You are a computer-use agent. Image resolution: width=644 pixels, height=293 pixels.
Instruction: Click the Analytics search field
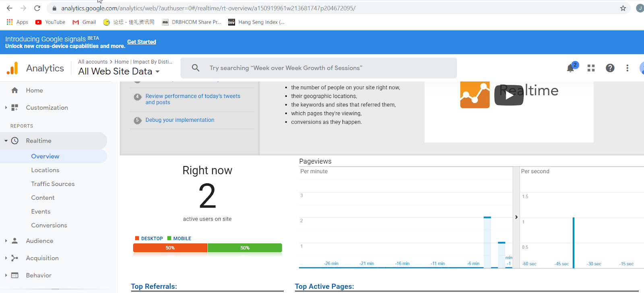319,68
